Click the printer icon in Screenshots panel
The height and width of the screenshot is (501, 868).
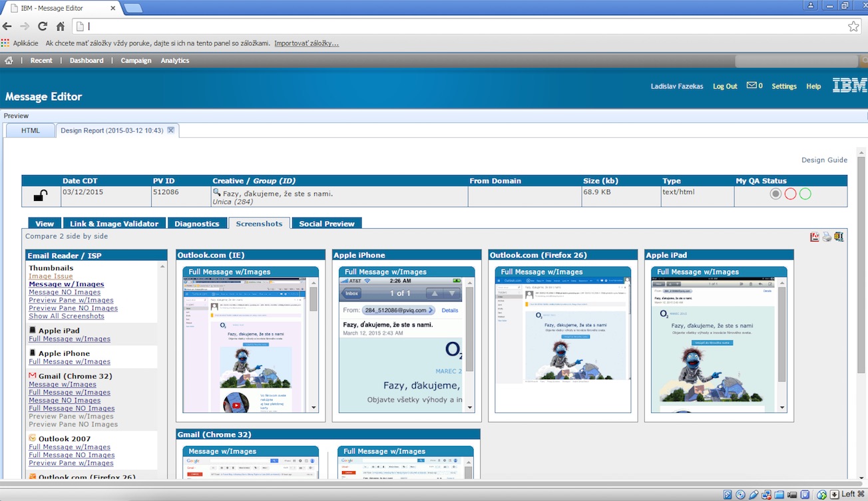point(827,236)
